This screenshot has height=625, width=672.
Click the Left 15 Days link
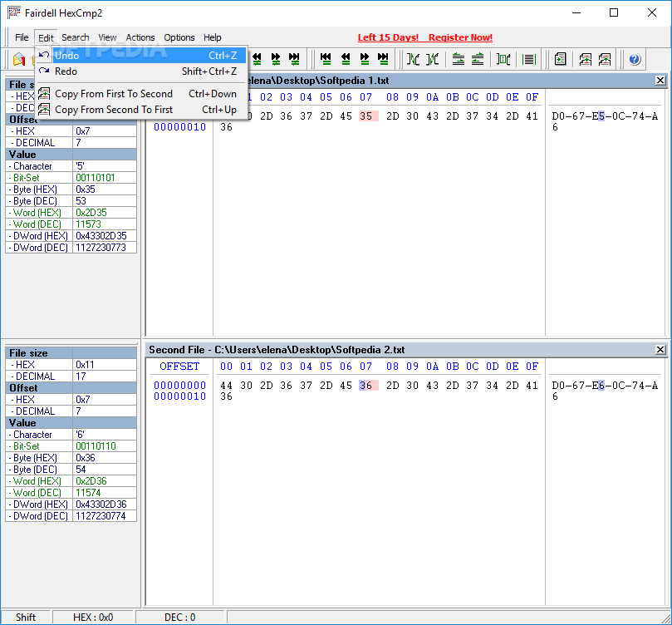coord(388,37)
